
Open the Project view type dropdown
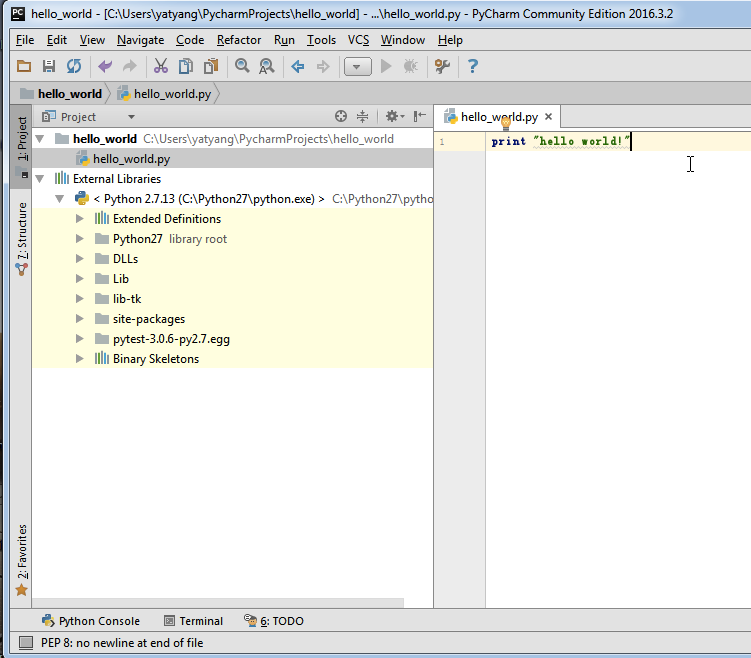131,117
